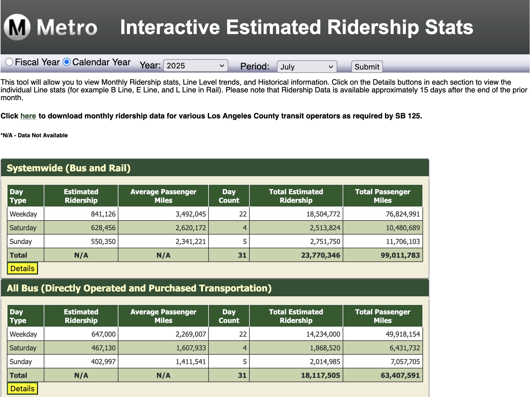This screenshot has height=397, width=532.
Task: Click Systemwide total passenger miles 99,011,783
Action: click(x=400, y=255)
